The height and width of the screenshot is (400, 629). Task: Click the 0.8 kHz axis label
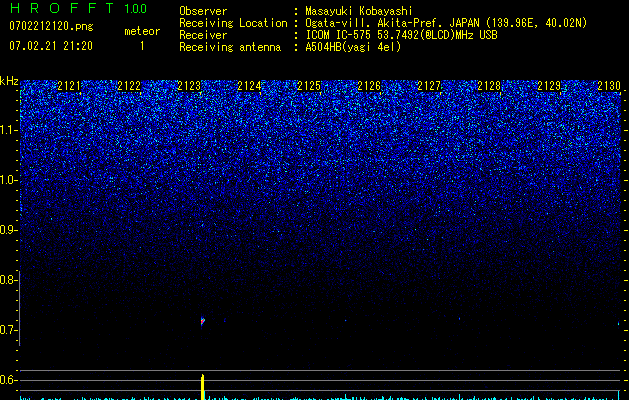pyautogui.click(x=8, y=280)
